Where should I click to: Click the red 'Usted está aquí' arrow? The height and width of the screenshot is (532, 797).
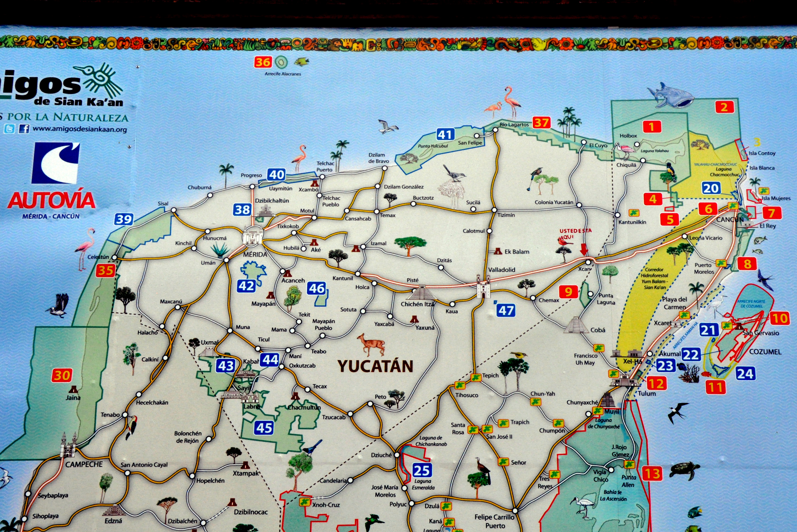[584, 249]
